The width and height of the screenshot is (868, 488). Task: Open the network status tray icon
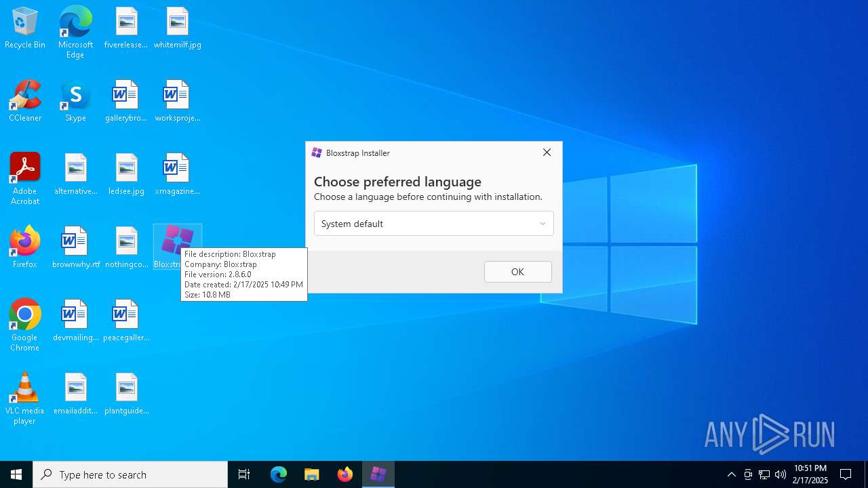pos(764,474)
